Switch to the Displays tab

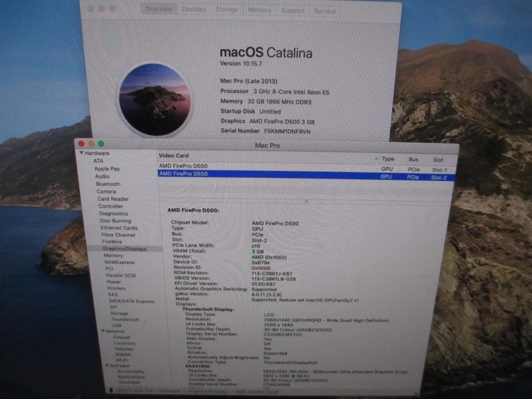tap(193, 9)
